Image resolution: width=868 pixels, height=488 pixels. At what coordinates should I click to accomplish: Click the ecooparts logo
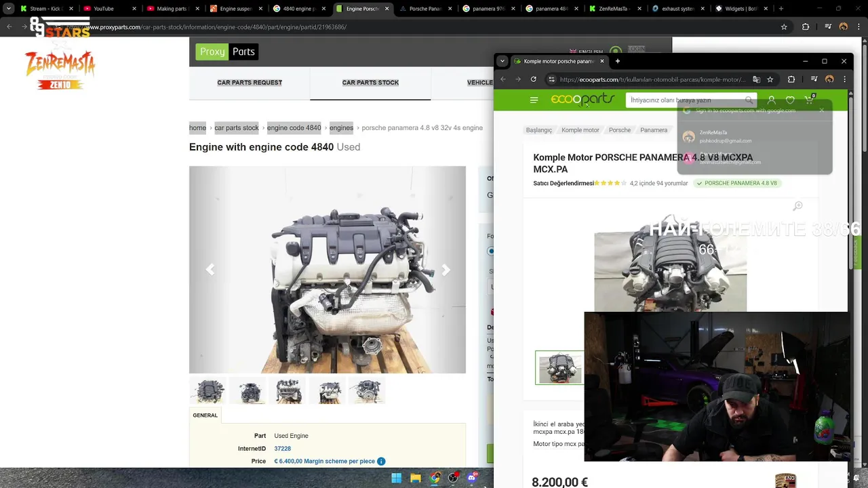pos(583,100)
